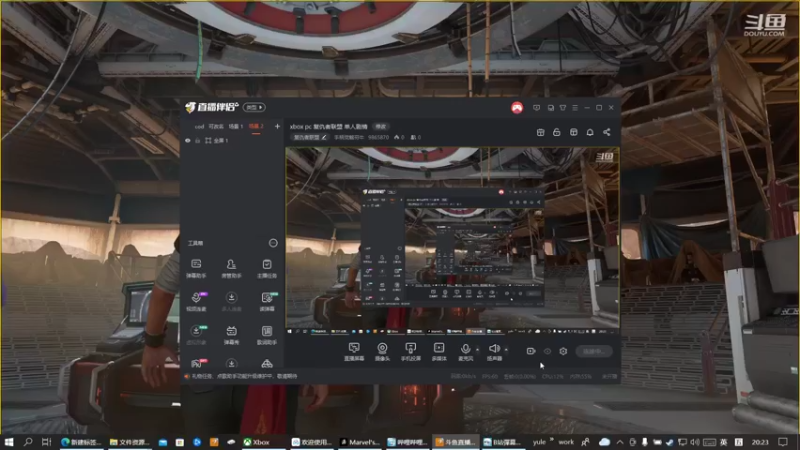Click the stream preview canvas
800x450 pixels.
tap(453, 241)
